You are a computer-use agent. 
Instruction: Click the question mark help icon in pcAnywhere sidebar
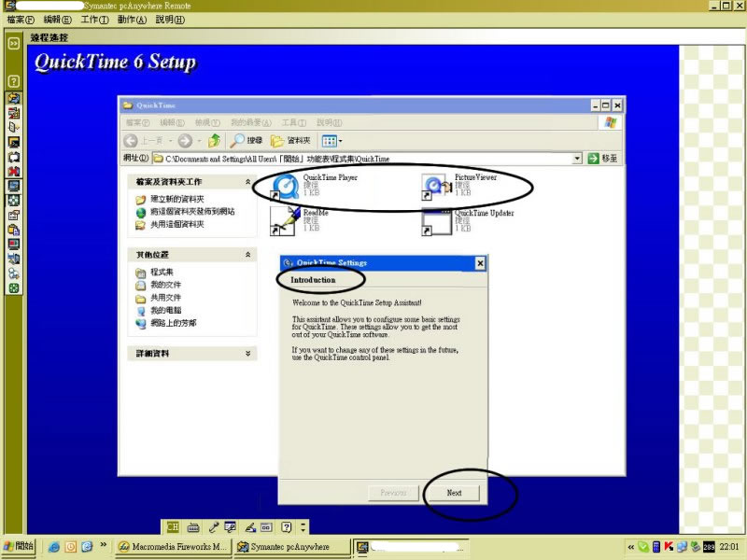coord(14,81)
